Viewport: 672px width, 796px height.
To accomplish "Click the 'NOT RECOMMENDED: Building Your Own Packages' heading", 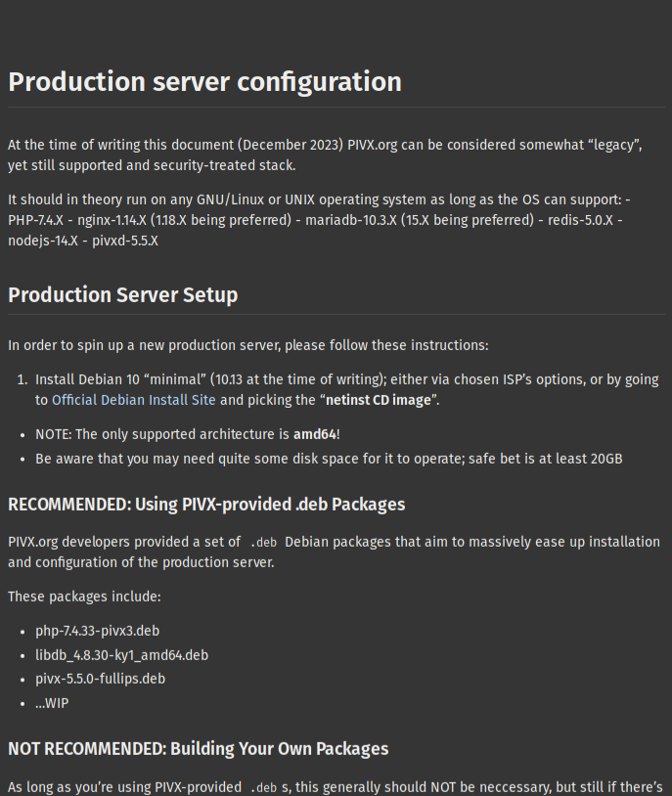I will pyautogui.click(x=199, y=749).
